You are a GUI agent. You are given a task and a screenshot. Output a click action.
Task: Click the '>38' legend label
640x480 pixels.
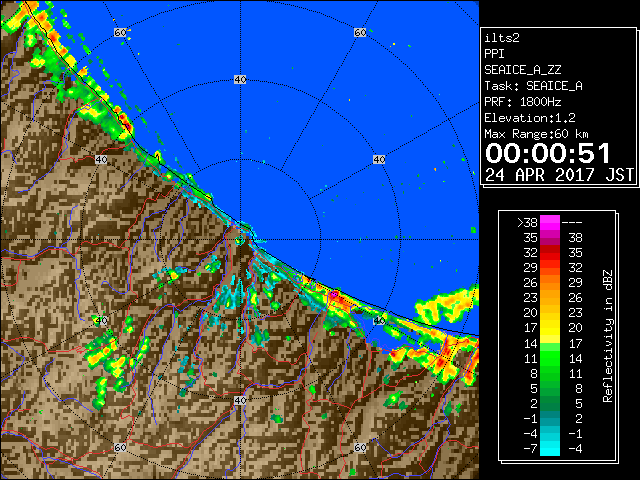527,223
